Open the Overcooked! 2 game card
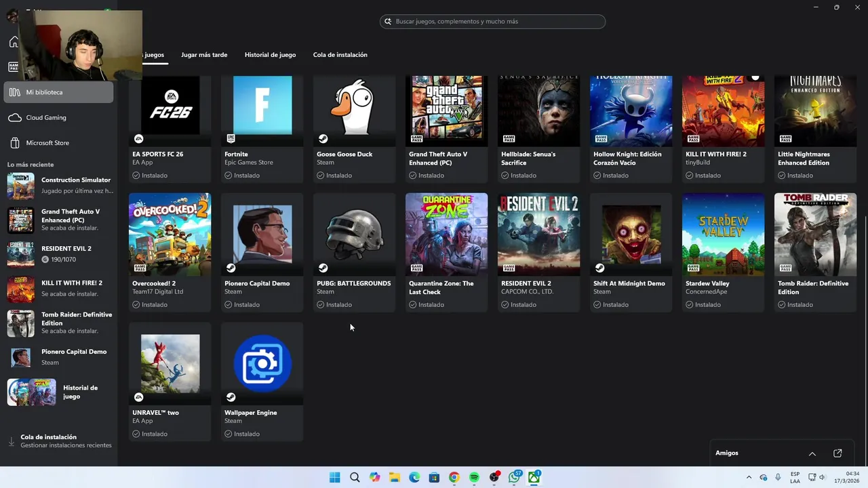This screenshot has width=868, height=488. (170, 252)
